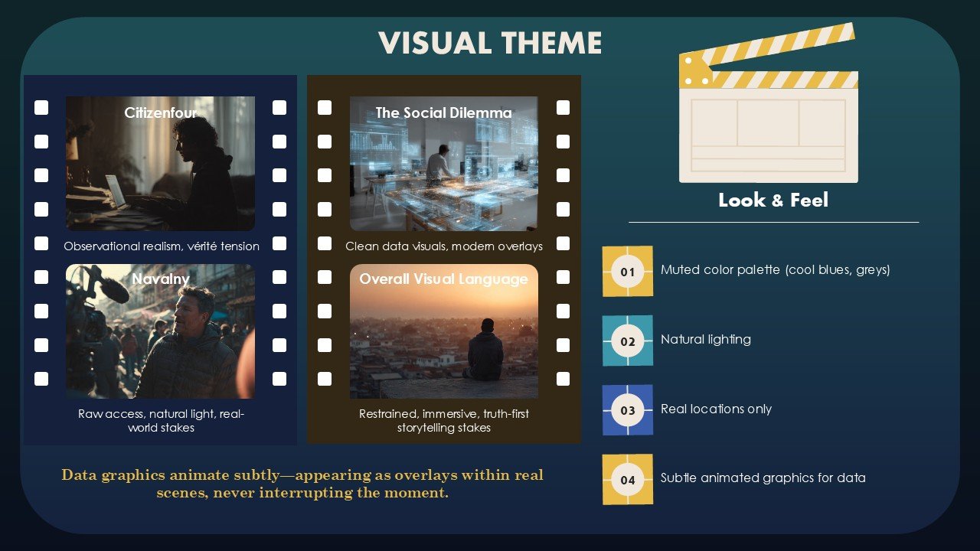Click the 'Muted color palette' text
Viewport: 980px width, 551px height.
[775, 270]
